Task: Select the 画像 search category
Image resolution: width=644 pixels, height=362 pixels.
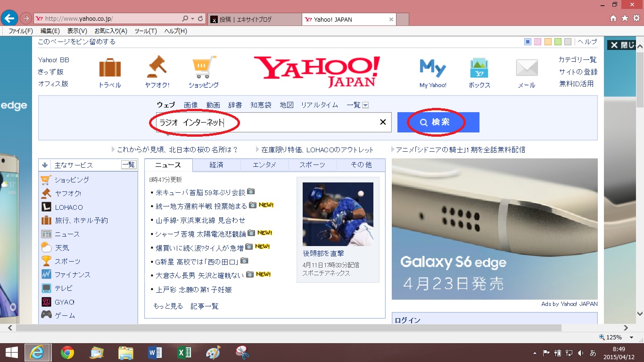Action: coord(191,105)
